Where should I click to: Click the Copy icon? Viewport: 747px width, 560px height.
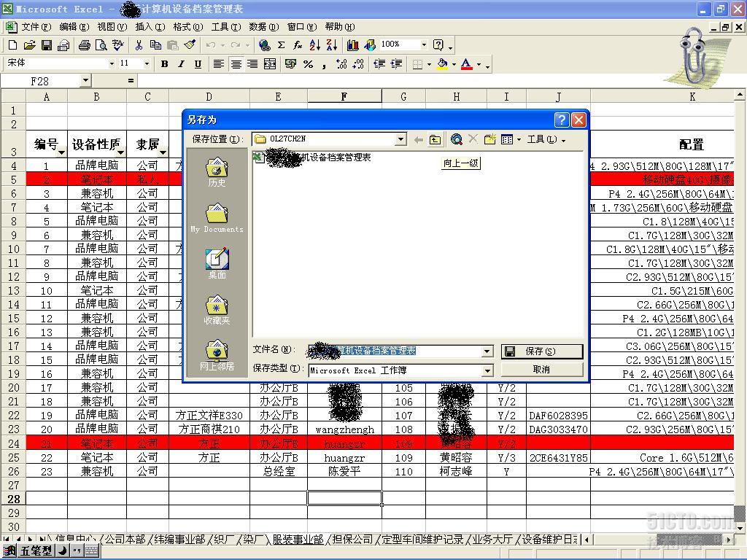click(155, 45)
